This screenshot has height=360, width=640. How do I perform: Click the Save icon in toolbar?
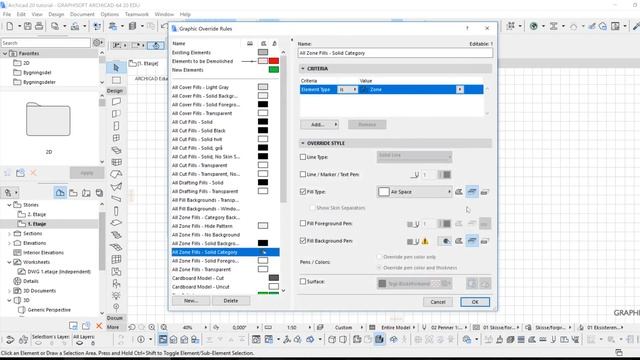[28, 27]
